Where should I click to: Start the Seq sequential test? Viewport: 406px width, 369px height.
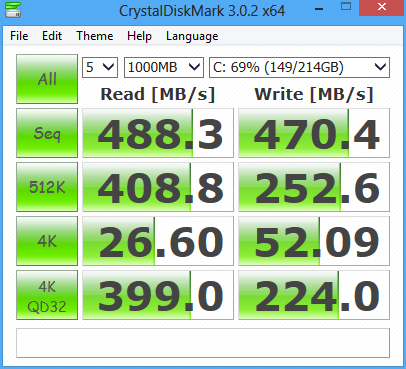47,133
